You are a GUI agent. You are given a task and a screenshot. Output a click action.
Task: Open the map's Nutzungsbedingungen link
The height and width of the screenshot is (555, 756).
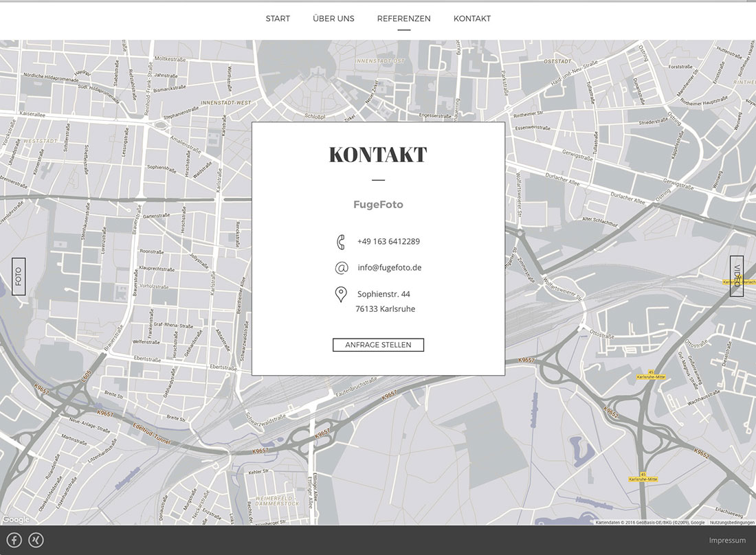tap(732, 523)
